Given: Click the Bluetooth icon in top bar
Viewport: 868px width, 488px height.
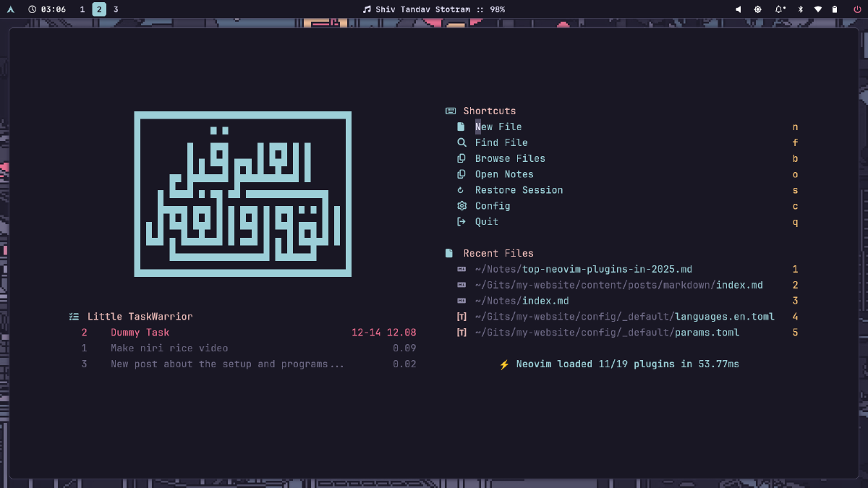Looking at the screenshot, I should click(x=800, y=9).
